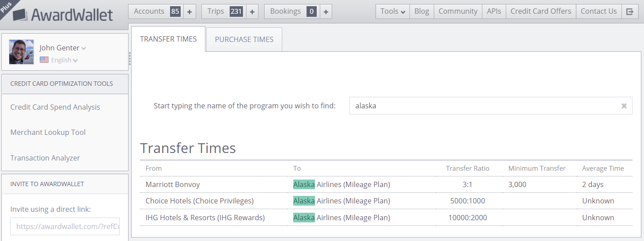644x241 pixels.
Task: Open the Transaction Analyzer
Action: (x=45, y=158)
